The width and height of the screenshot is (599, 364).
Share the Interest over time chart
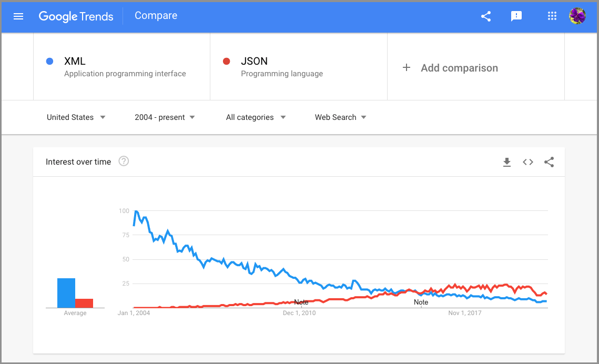(549, 163)
